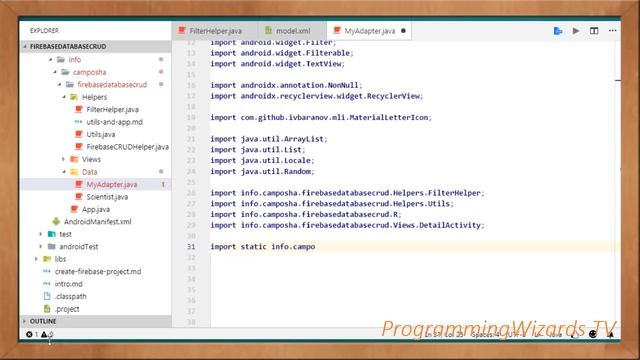Click the android.widget.Filterable import line

click(282, 53)
